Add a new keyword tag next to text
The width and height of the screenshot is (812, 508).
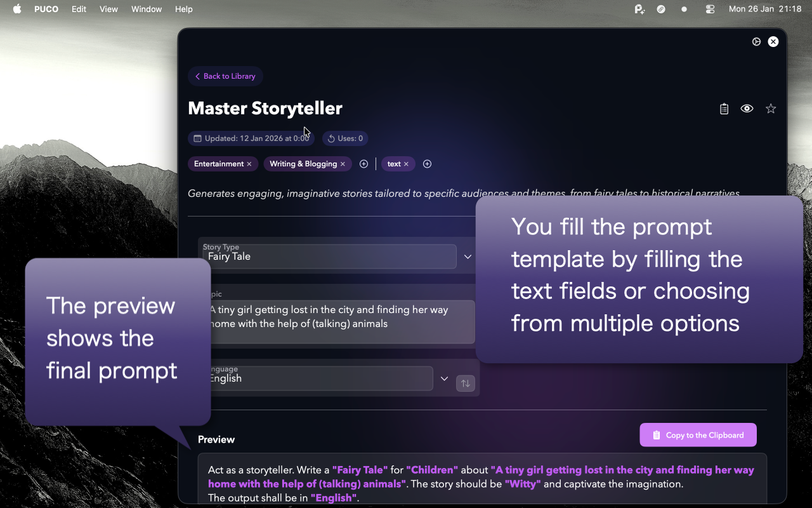pyautogui.click(x=427, y=163)
